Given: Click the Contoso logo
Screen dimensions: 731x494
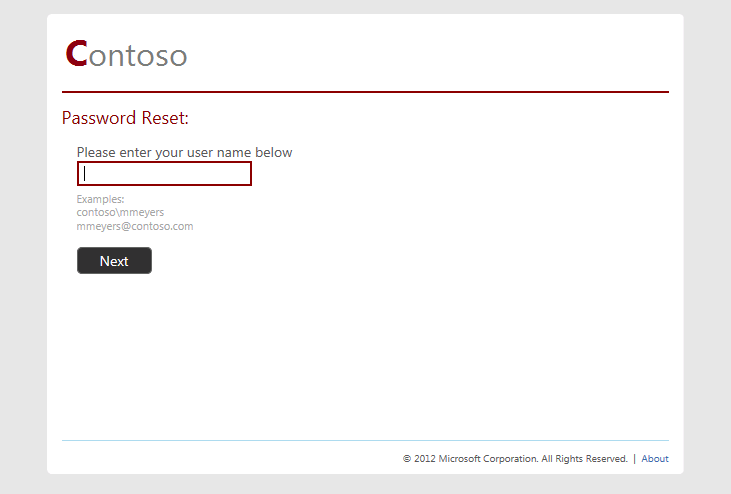Looking at the screenshot, I should click(x=126, y=54).
